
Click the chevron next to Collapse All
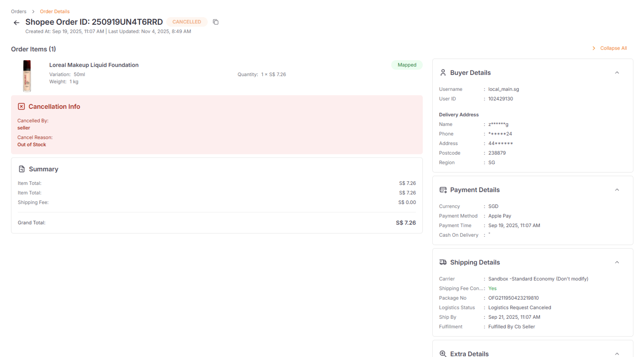(594, 48)
